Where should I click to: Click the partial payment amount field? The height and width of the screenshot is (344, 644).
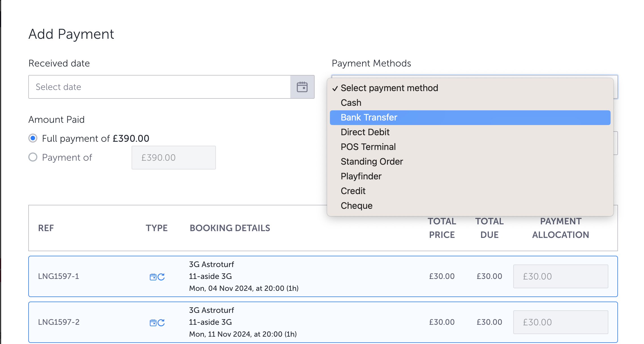[x=173, y=158]
